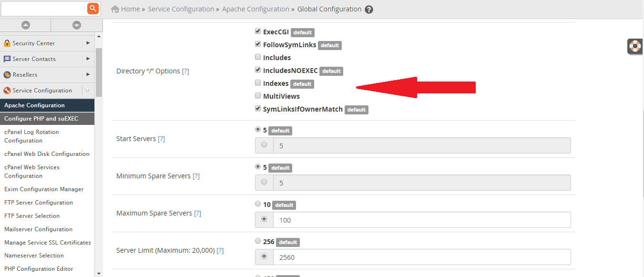
Task: Open the Global Configuration help question icon
Action: (x=369, y=10)
